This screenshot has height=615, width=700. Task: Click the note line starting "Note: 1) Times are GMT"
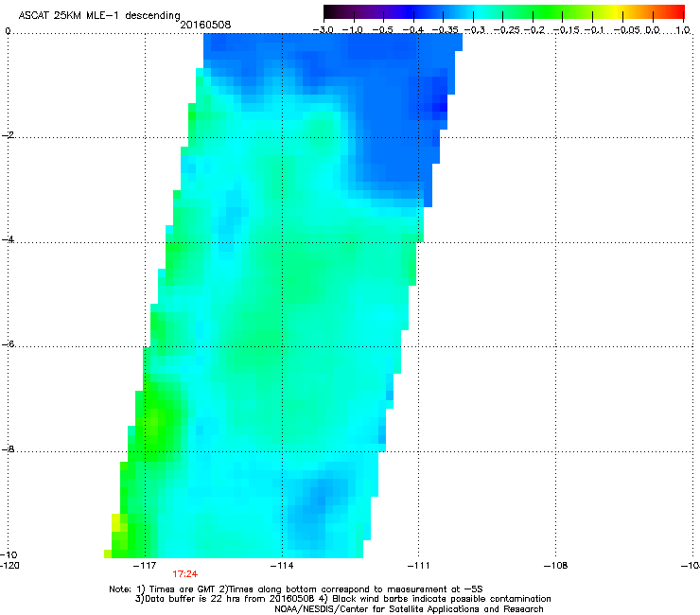296,589
